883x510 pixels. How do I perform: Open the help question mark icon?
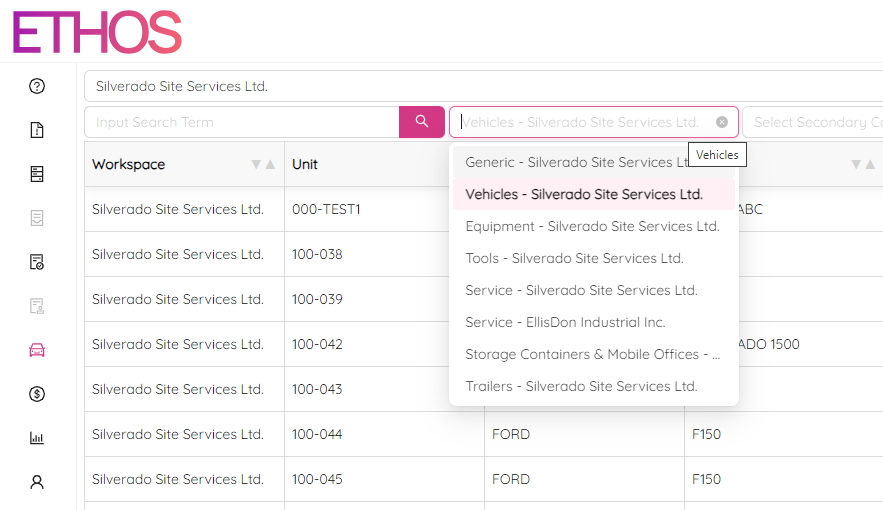(37, 86)
